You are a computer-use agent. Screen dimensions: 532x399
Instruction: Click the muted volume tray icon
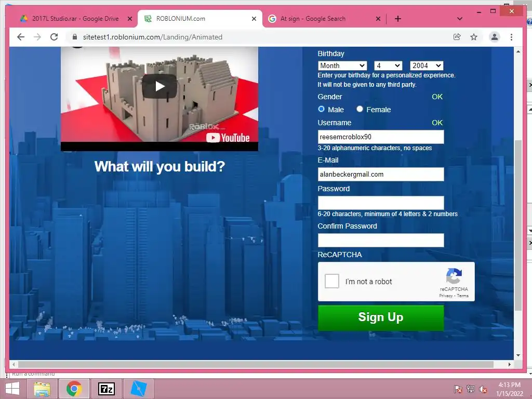pyautogui.click(x=483, y=389)
